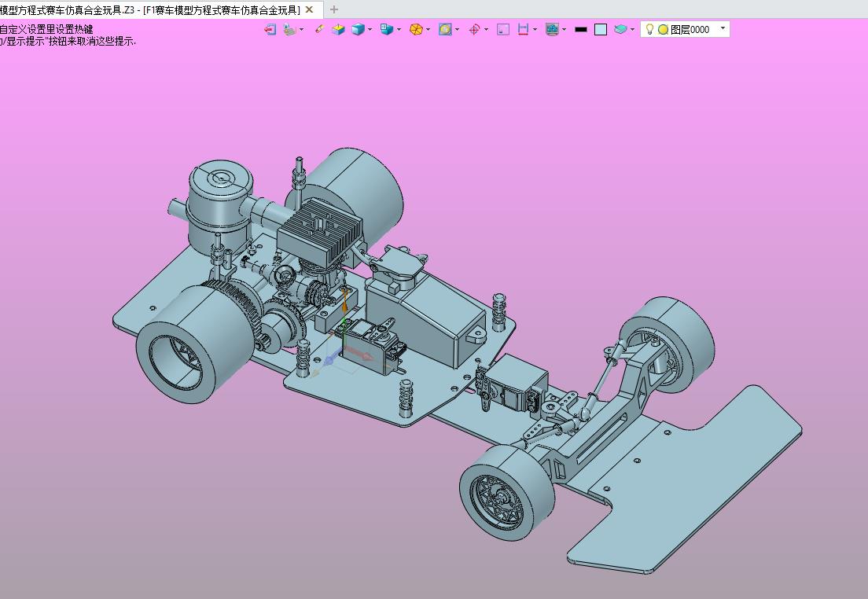This screenshot has width=868, height=599.
Task: Close the F1赛车模型 document tab
Action: click(x=310, y=9)
